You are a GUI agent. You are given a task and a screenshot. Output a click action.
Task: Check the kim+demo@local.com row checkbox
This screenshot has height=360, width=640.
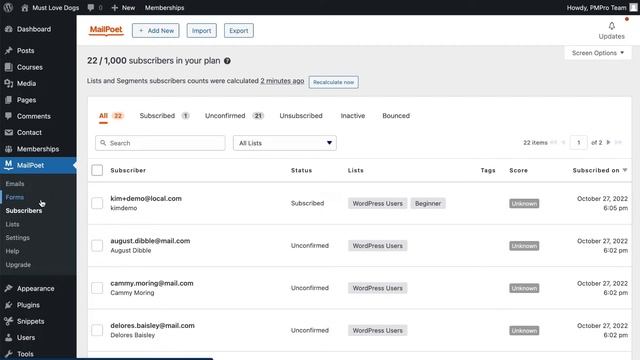tap(97, 203)
